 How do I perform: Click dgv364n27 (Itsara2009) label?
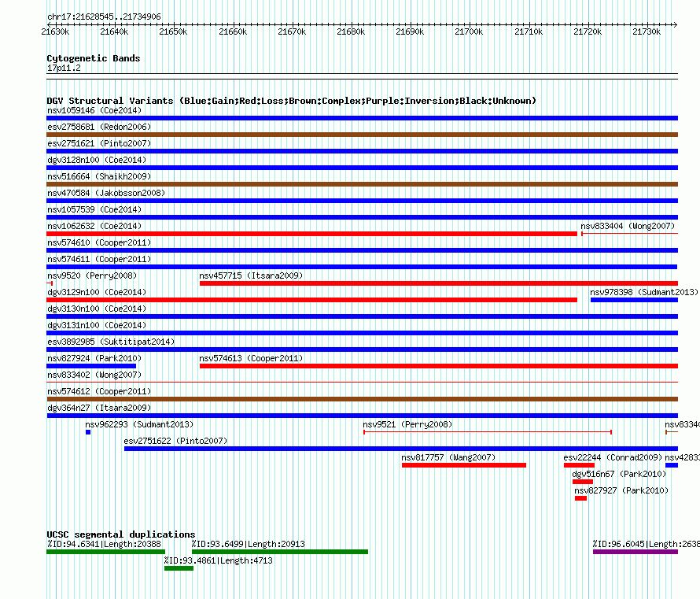pos(99,408)
